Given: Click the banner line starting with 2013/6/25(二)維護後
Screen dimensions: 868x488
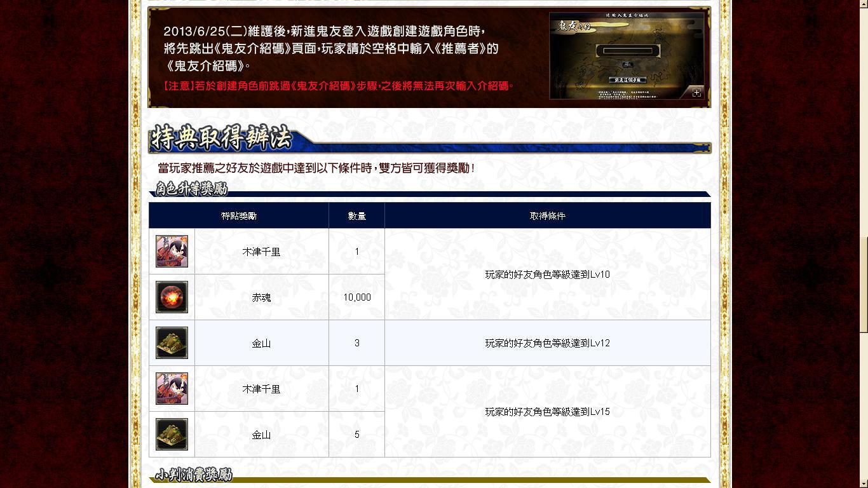Looking at the screenshot, I should coord(324,30).
